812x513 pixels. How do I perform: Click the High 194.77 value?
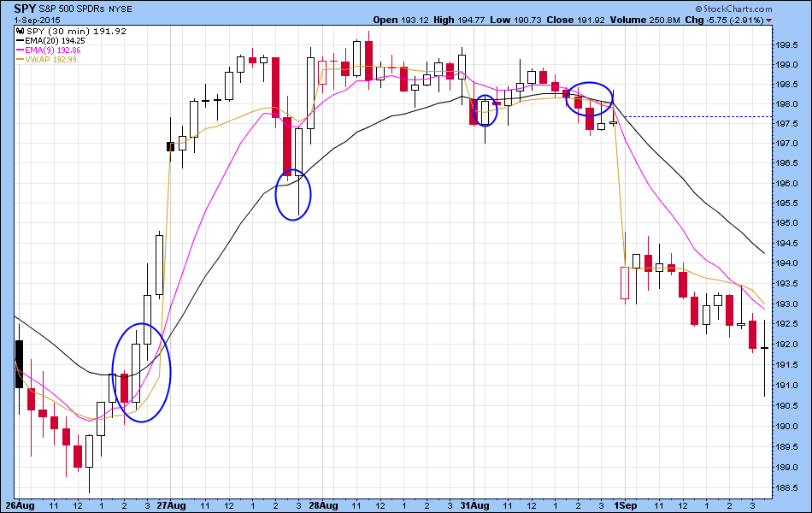[459, 21]
